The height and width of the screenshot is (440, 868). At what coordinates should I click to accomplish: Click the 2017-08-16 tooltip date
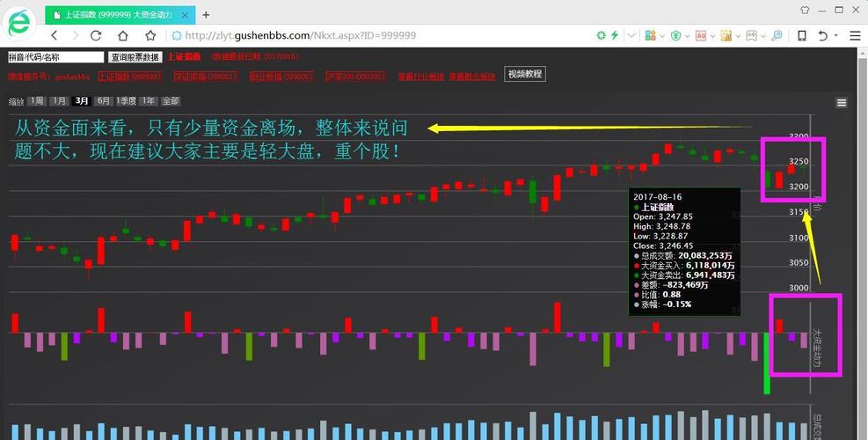pos(657,197)
